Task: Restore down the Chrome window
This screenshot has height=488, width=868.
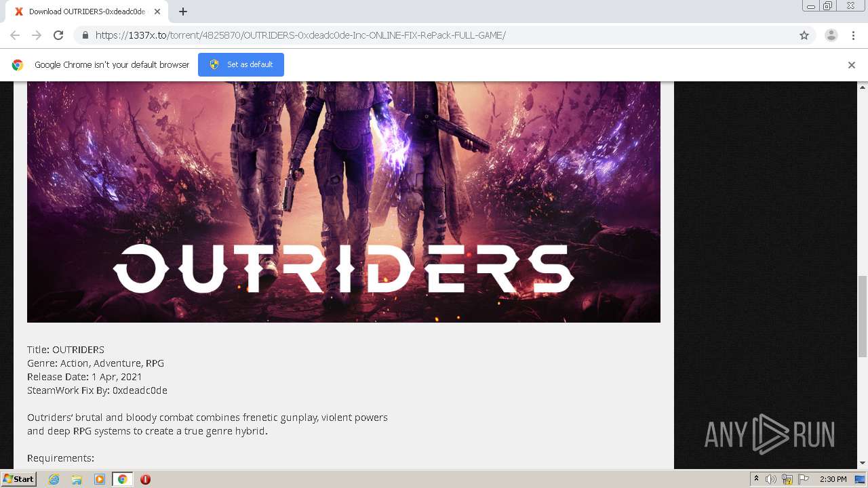Action: (828, 6)
